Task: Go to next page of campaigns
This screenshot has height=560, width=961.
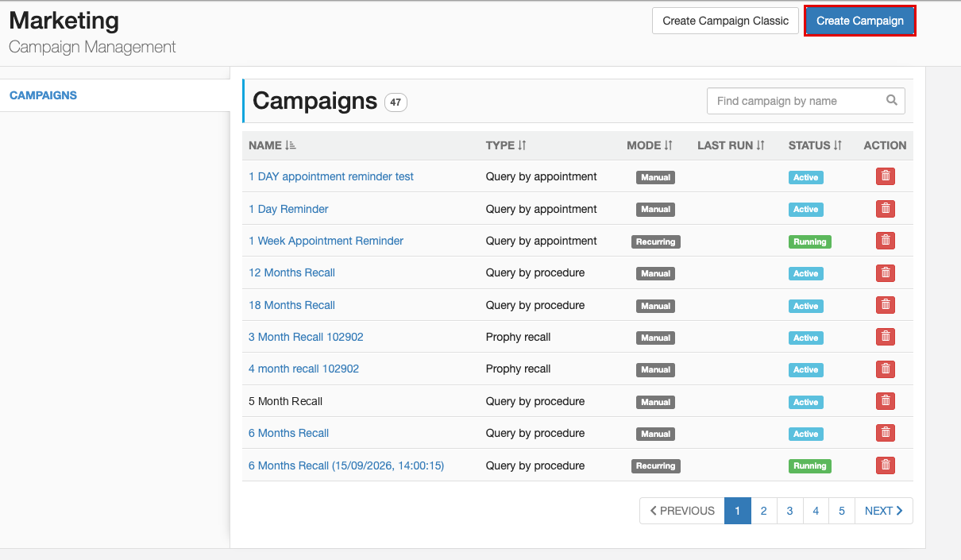Action: point(884,511)
